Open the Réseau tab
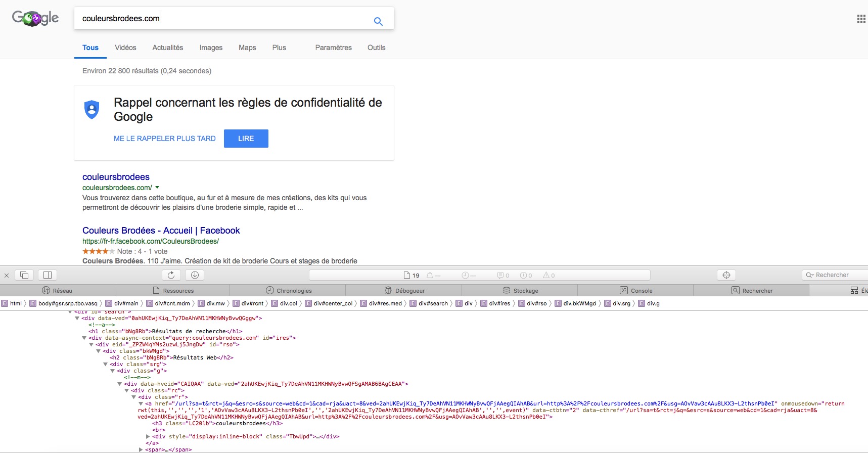This screenshot has height=453, width=868. pos(57,291)
